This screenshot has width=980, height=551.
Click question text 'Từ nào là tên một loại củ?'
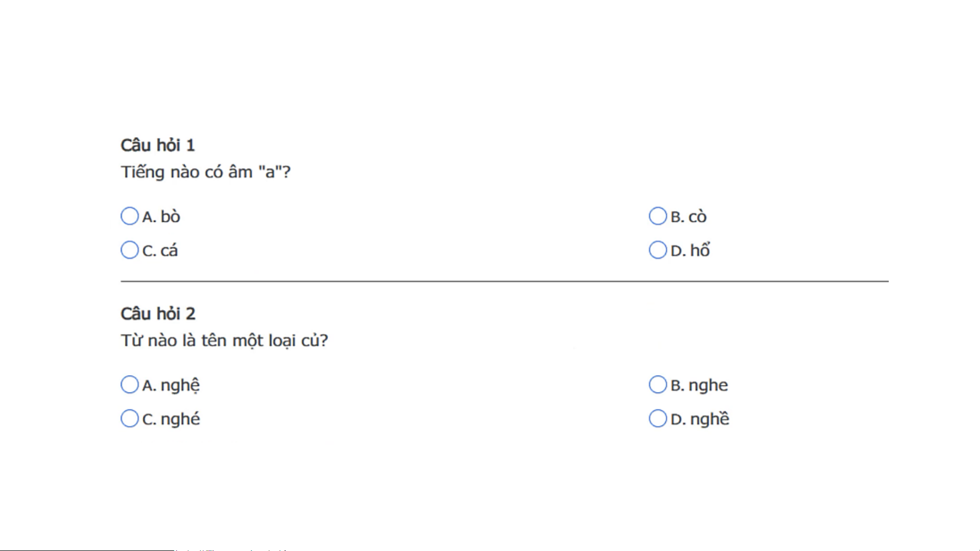(x=224, y=340)
